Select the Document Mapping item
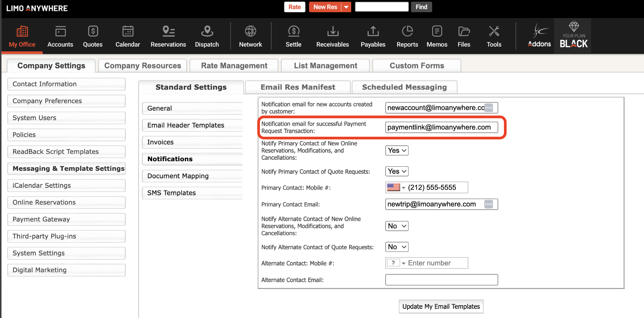The height and width of the screenshot is (318, 644). pyautogui.click(x=192, y=176)
